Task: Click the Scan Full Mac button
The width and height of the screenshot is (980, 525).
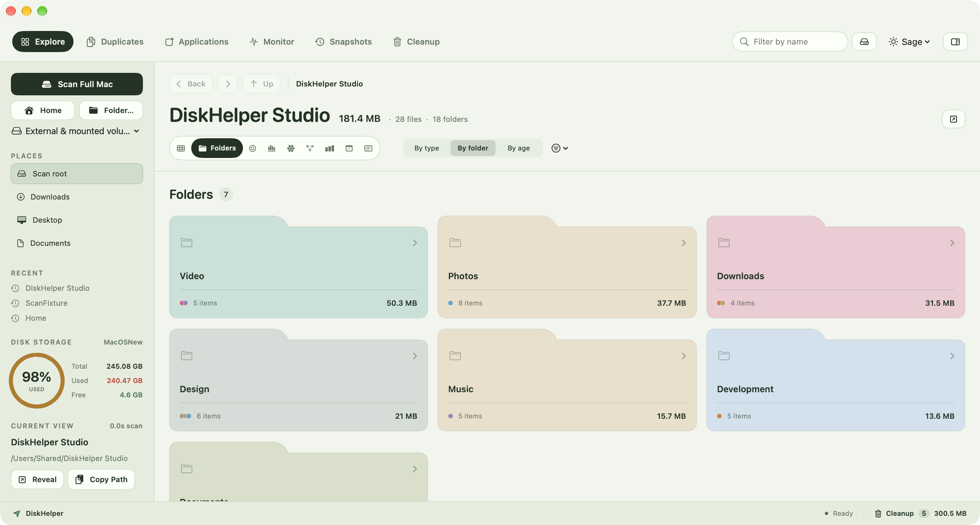Action: point(77,84)
